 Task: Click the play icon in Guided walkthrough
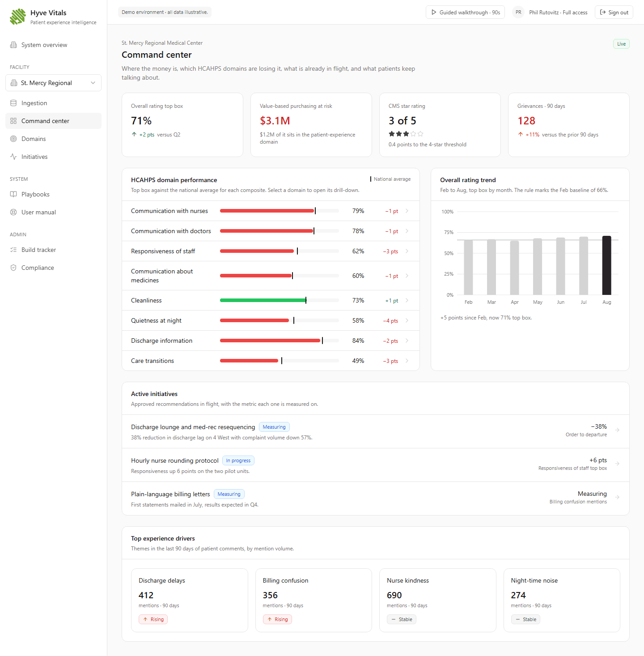(434, 13)
